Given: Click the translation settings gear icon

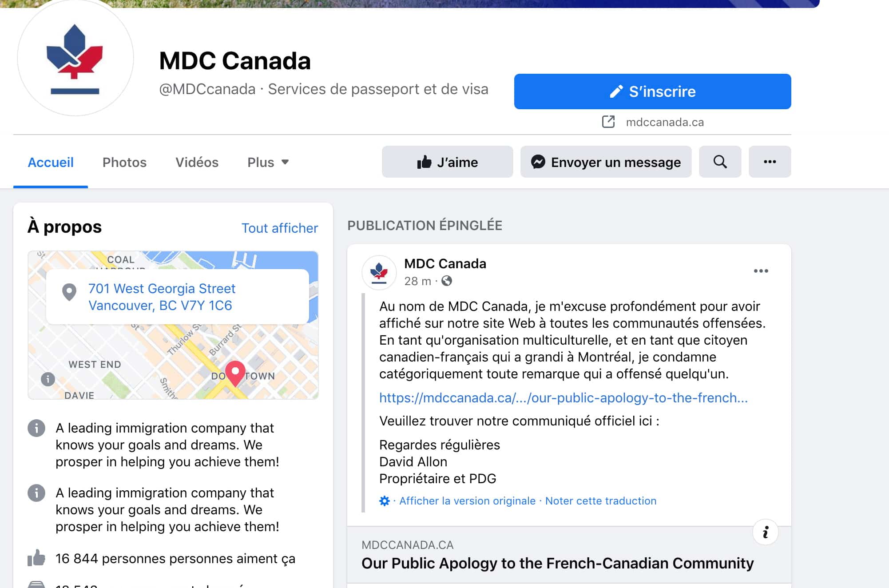Looking at the screenshot, I should 384,501.
